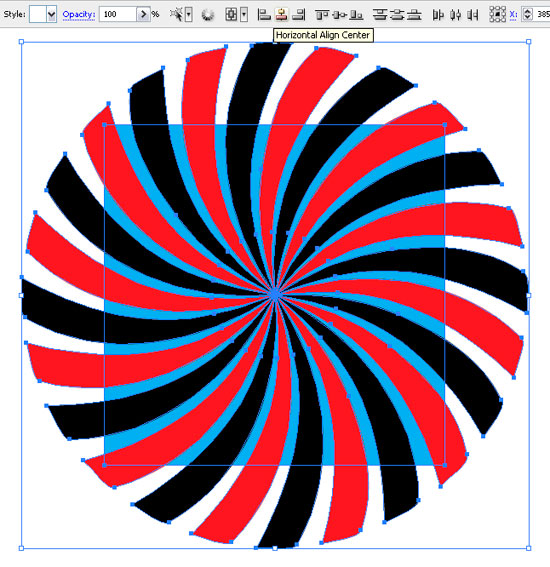Click the Select Similar Objects icon
550x567 pixels.
coord(176,15)
